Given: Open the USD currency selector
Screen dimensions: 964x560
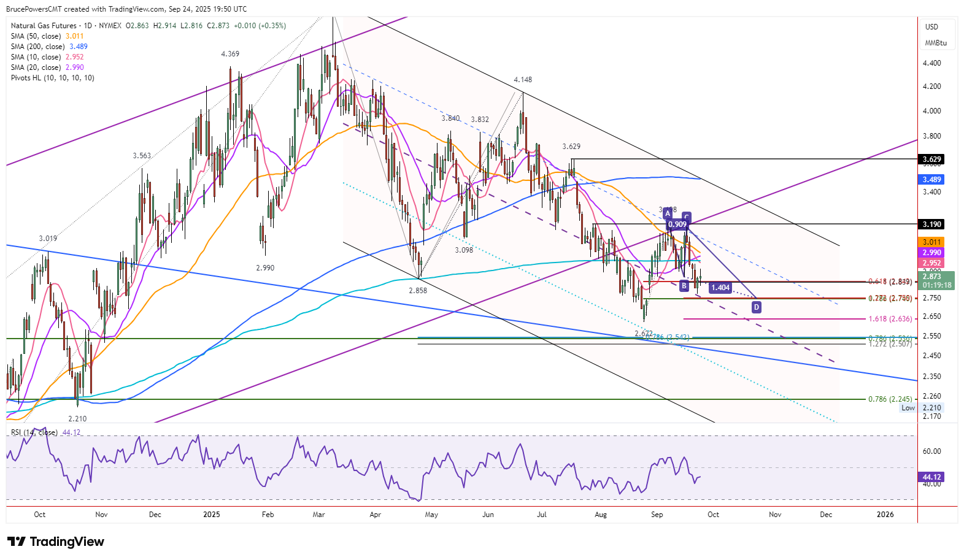Looking at the screenshot, I should tap(931, 27).
